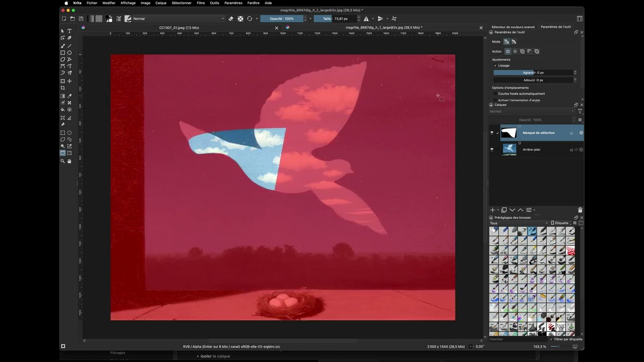Select vector selection Mode button
The height and width of the screenshot is (362, 644).
tap(514, 42)
